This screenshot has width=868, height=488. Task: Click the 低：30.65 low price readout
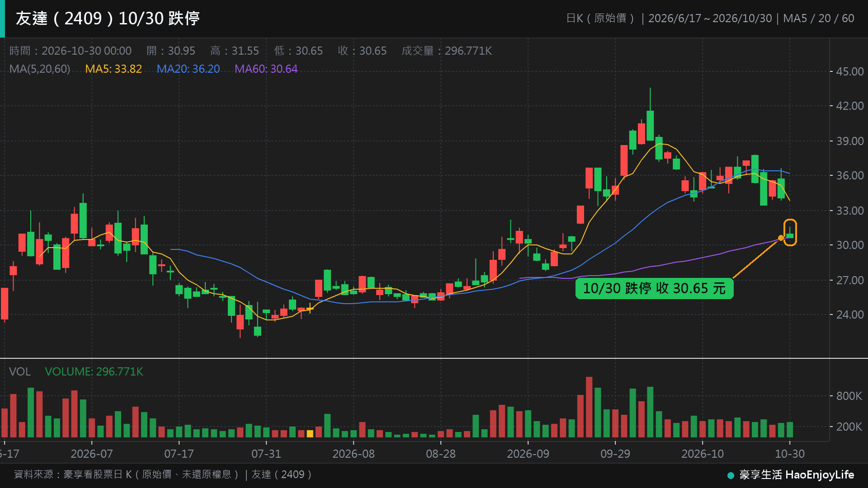[298, 51]
